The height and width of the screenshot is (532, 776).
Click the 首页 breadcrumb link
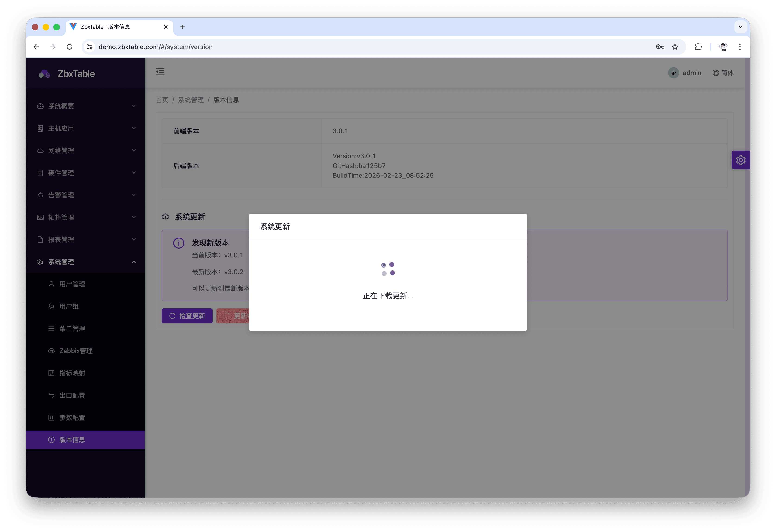[x=162, y=100]
